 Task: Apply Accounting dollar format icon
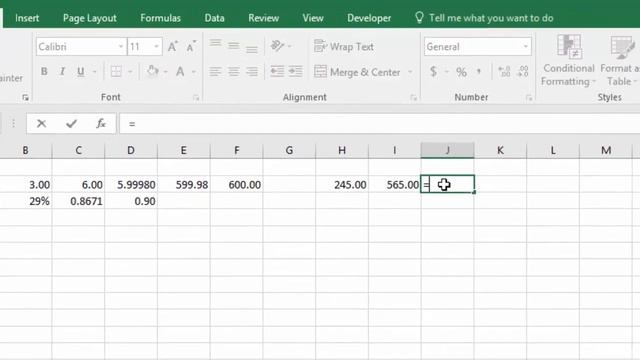[433, 72]
